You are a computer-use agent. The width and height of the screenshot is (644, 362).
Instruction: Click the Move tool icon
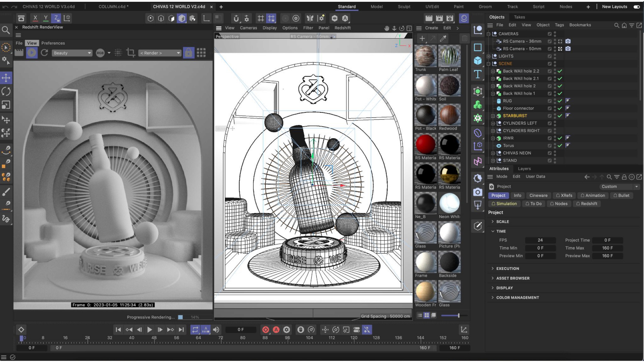6,78
